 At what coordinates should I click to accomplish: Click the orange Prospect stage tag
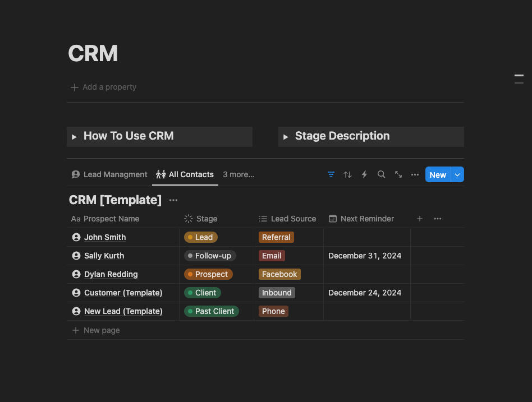208,274
